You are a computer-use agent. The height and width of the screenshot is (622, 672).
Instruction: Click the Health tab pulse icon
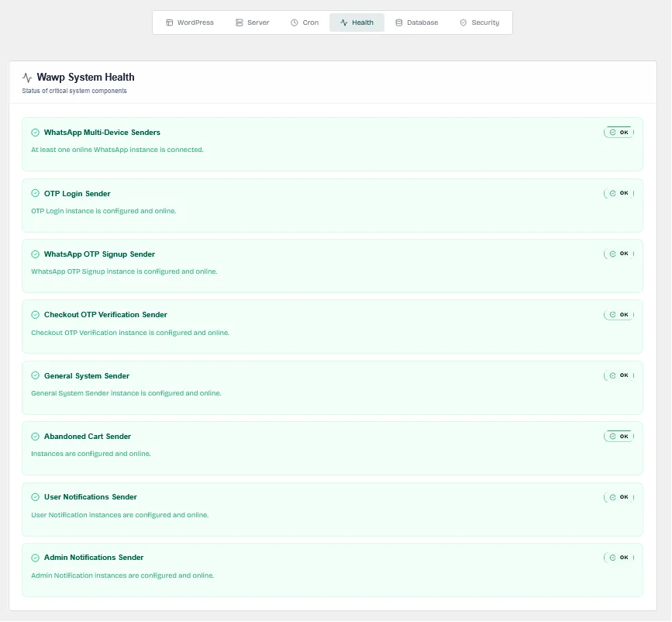pos(343,22)
